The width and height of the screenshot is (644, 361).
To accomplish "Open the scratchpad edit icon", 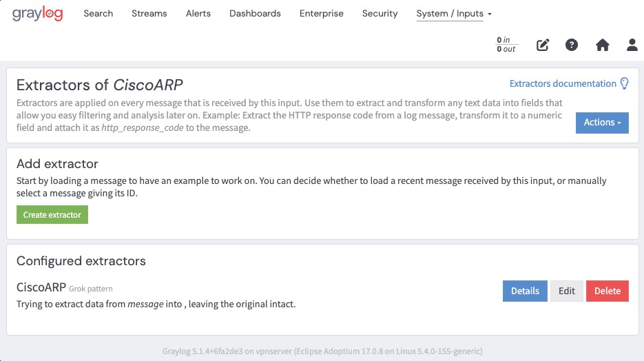I will [543, 45].
